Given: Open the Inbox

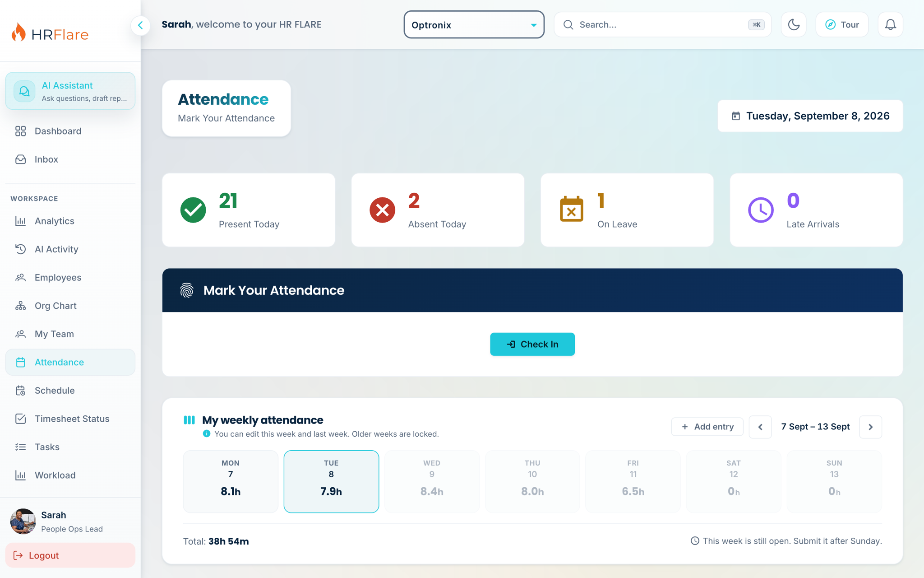Looking at the screenshot, I should 70,159.
